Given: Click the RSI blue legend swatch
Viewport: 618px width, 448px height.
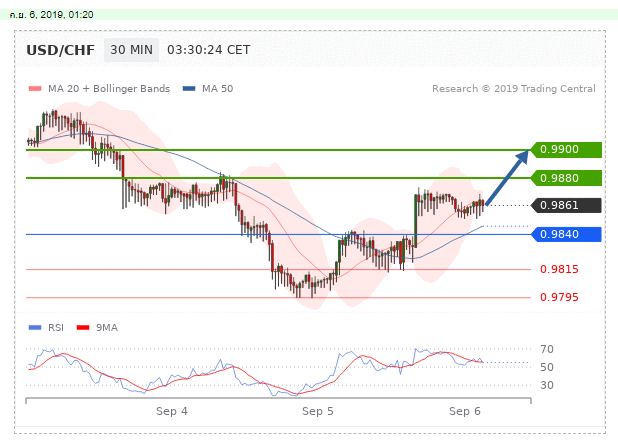Looking at the screenshot, I should click(35, 327).
